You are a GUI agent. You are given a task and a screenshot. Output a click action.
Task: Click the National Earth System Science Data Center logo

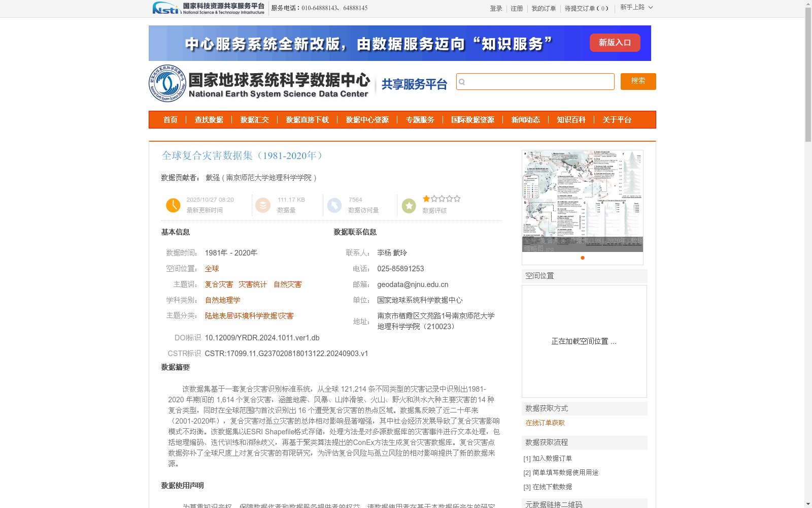pyautogui.click(x=259, y=83)
